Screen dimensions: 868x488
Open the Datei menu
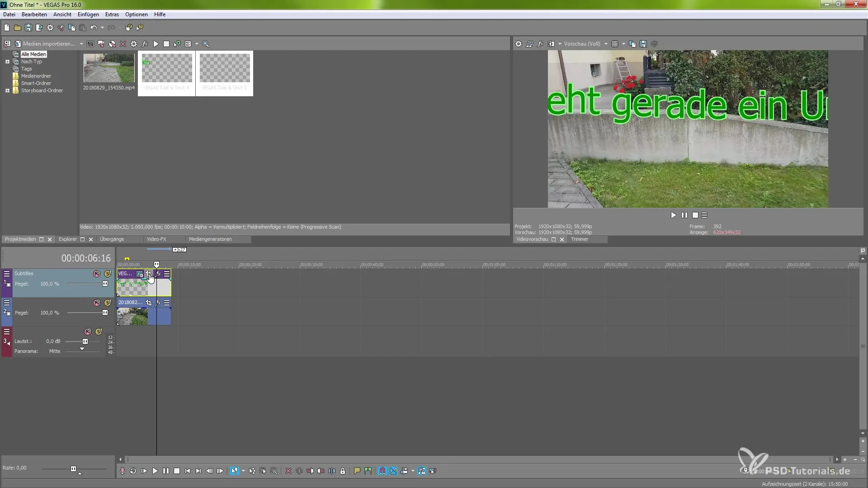[9, 14]
